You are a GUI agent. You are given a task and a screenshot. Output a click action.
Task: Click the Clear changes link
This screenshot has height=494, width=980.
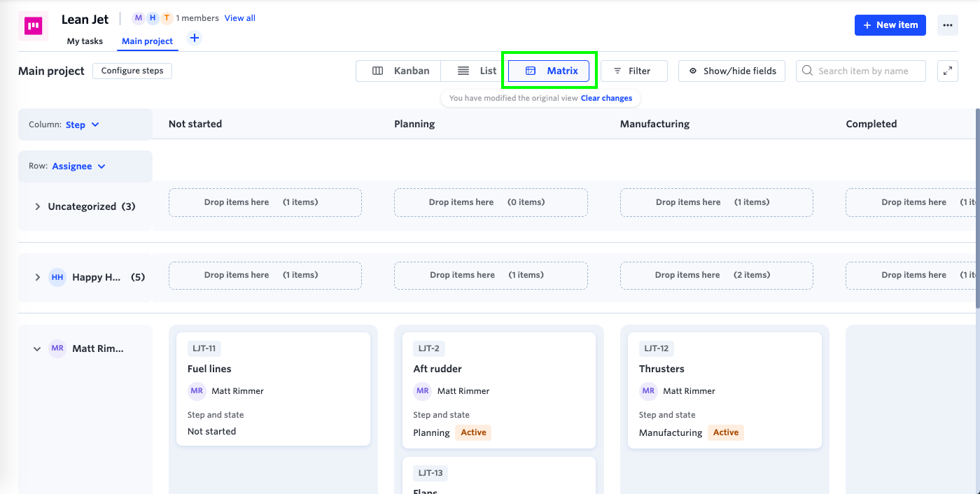point(606,98)
